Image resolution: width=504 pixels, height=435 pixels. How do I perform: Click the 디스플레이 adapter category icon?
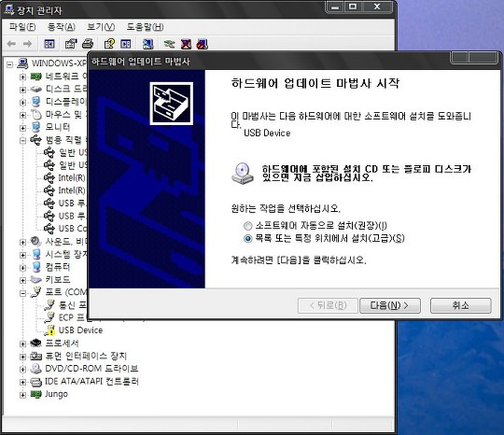[x=36, y=102]
